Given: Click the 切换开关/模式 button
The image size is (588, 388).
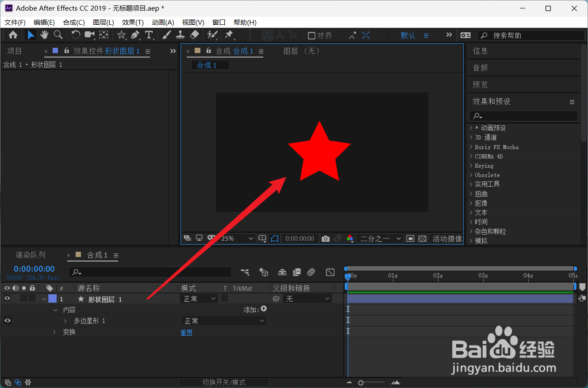Looking at the screenshot, I should (224, 382).
